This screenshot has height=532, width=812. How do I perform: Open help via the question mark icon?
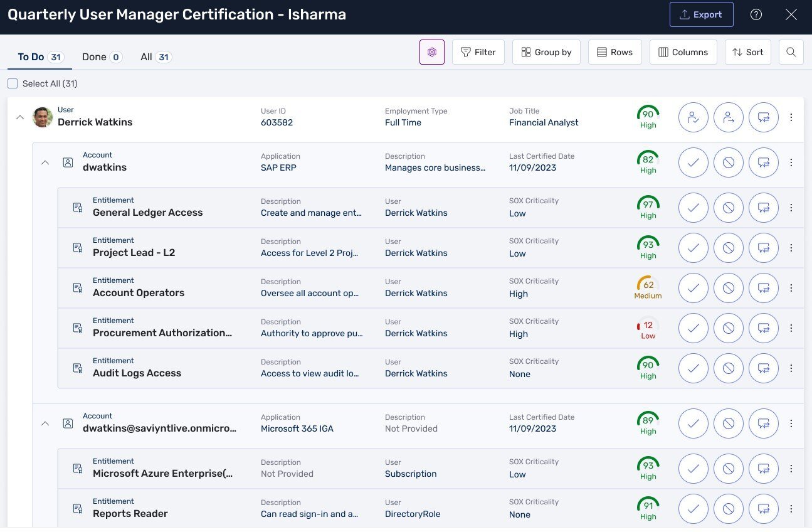[756, 14]
